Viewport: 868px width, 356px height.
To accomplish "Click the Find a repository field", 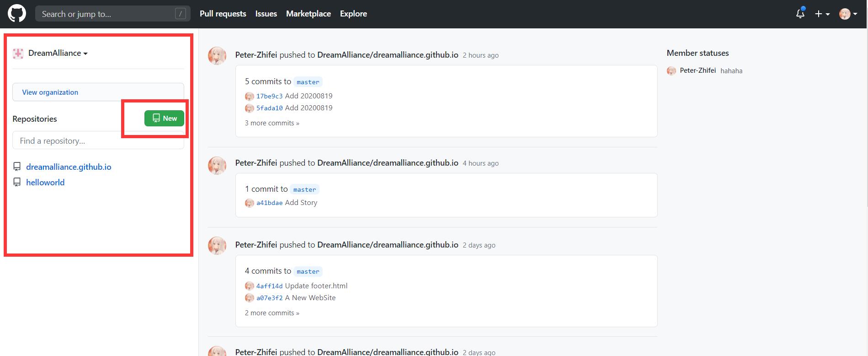I will (x=98, y=140).
